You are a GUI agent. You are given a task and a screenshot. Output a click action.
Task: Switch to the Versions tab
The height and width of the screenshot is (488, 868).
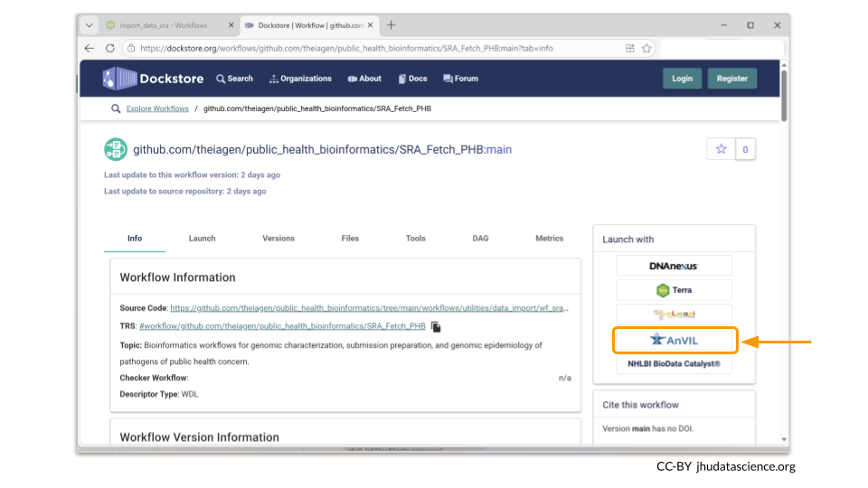pos(278,239)
